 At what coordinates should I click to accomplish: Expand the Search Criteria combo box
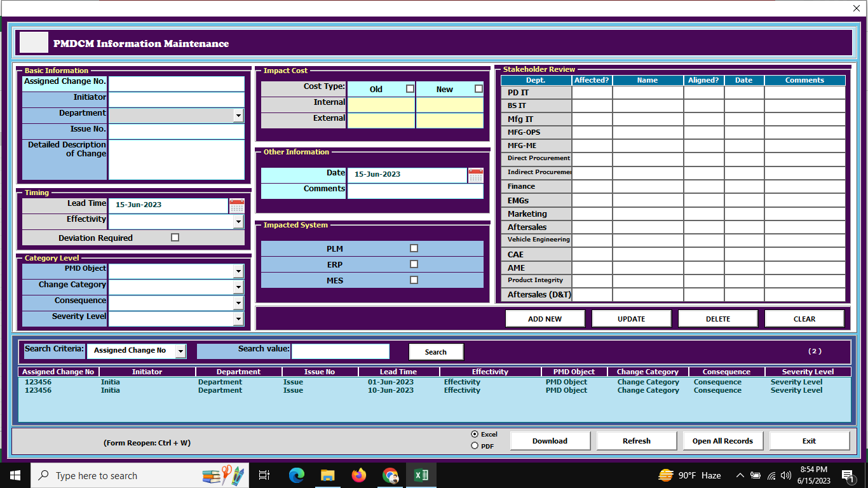(x=180, y=351)
